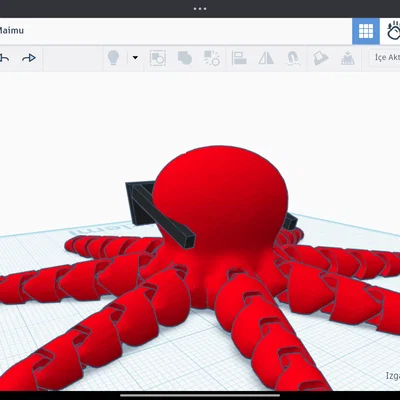This screenshot has width=400, height=400.
Task: Click the merged solid shapes icon
Action: point(185,58)
